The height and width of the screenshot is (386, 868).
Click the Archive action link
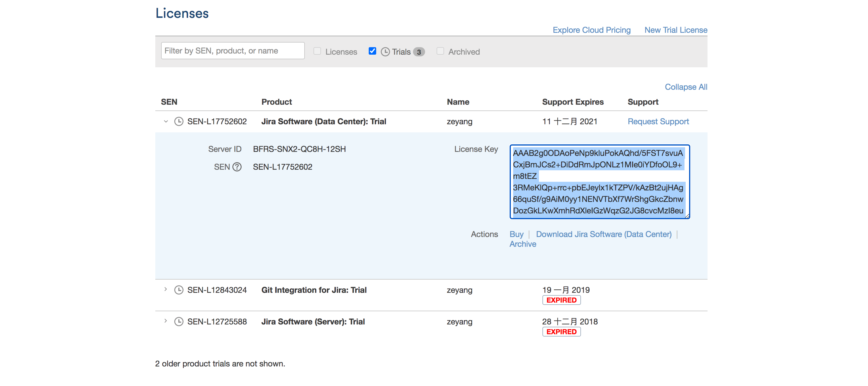(523, 244)
